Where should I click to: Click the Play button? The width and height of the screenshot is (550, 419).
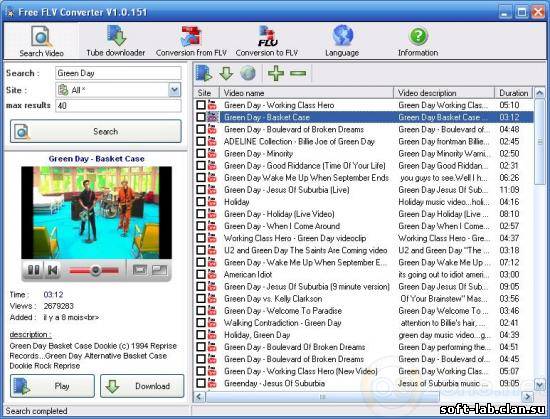[x=52, y=386]
